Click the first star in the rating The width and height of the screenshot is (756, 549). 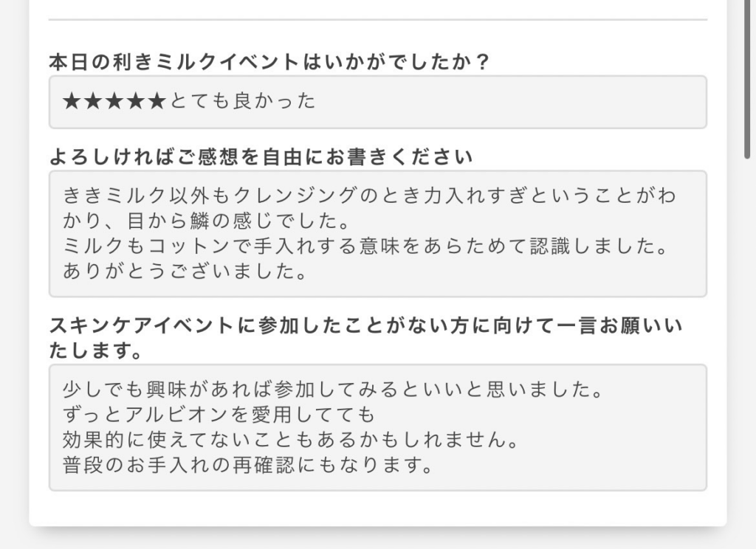[72, 101]
